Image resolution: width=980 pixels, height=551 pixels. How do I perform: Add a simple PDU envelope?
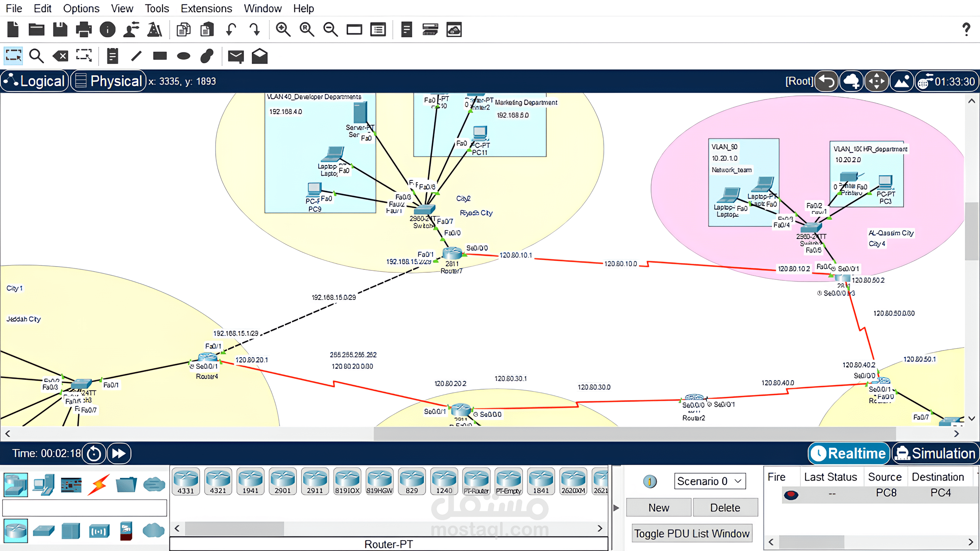tap(236, 56)
